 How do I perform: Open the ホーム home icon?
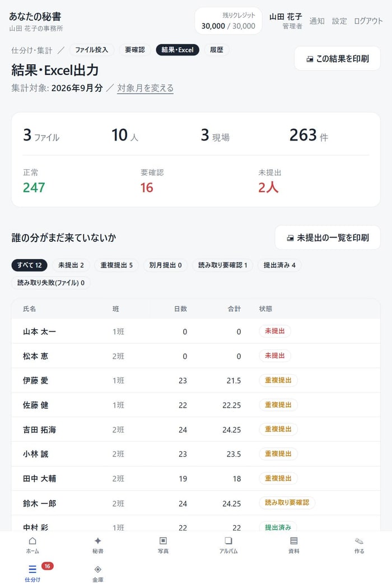pyautogui.click(x=32, y=541)
